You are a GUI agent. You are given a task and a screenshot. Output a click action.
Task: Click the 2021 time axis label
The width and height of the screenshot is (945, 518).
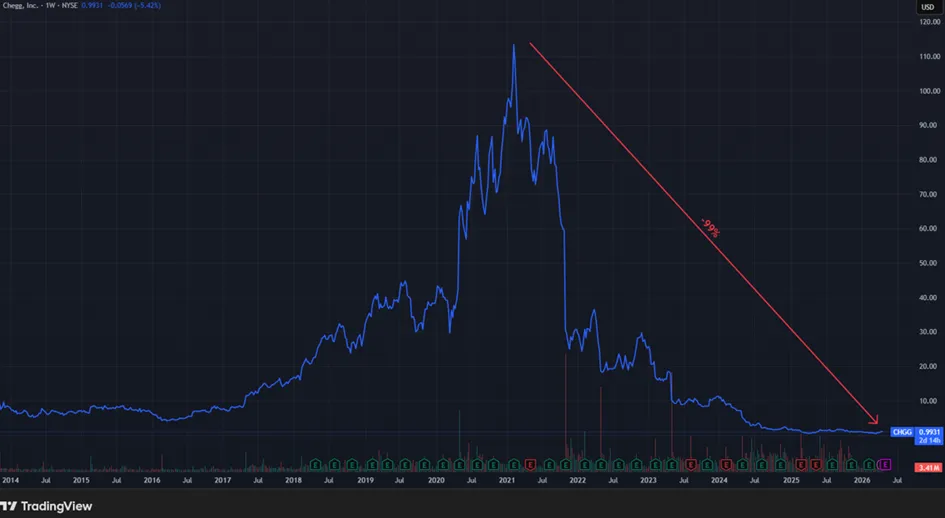click(506, 480)
